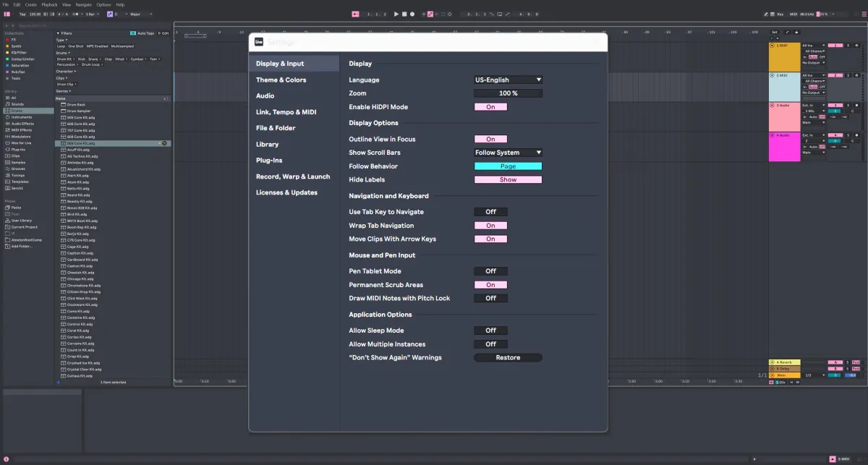The width and height of the screenshot is (868, 465).
Task: Click the Live logo in Settings title
Action: [258, 42]
